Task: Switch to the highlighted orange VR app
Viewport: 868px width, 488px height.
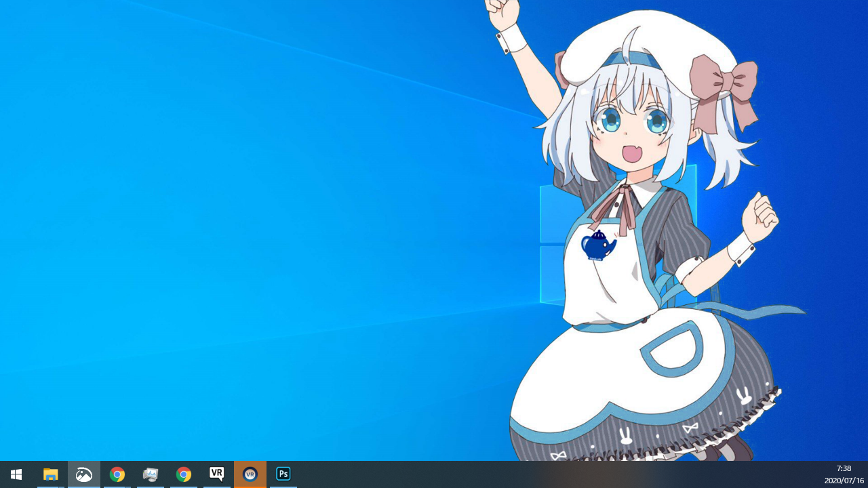Action: pyautogui.click(x=250, y=474)
